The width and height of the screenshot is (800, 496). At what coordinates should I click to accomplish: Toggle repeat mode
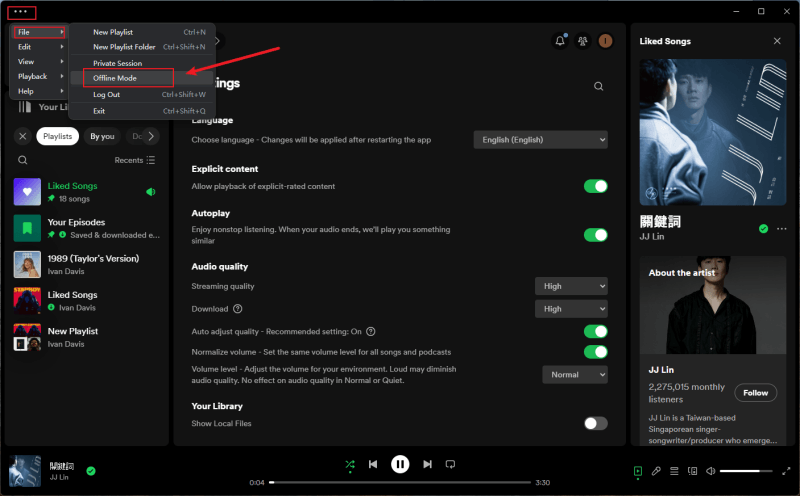(x=450, y=464)
